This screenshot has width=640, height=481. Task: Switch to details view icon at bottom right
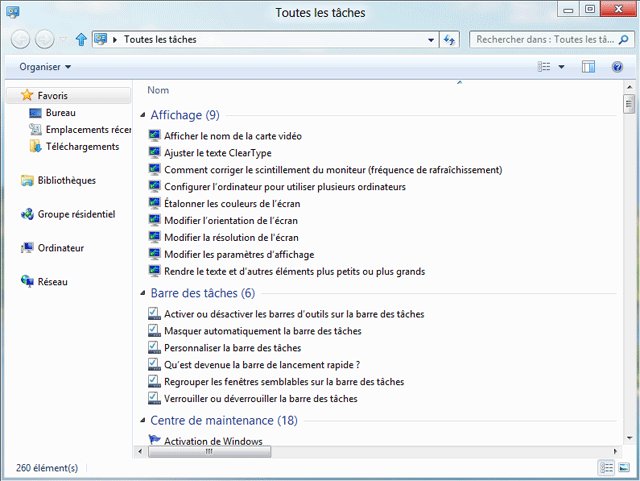(606, 468)
